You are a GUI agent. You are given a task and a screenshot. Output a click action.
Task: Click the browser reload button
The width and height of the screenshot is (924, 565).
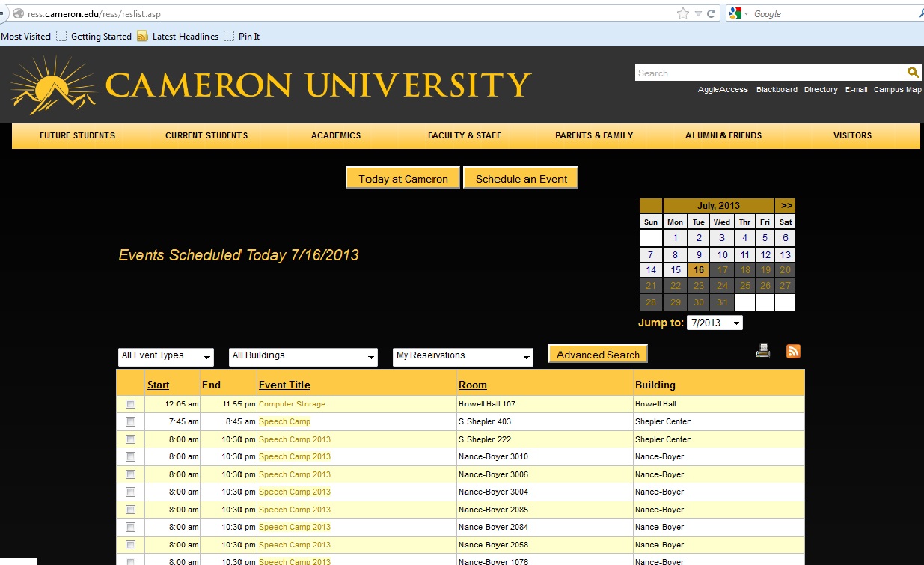pos(712,13)
